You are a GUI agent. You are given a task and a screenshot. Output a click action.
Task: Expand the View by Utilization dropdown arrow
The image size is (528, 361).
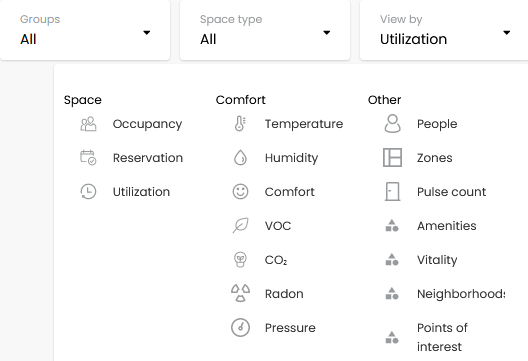click(x=506, y=33)
